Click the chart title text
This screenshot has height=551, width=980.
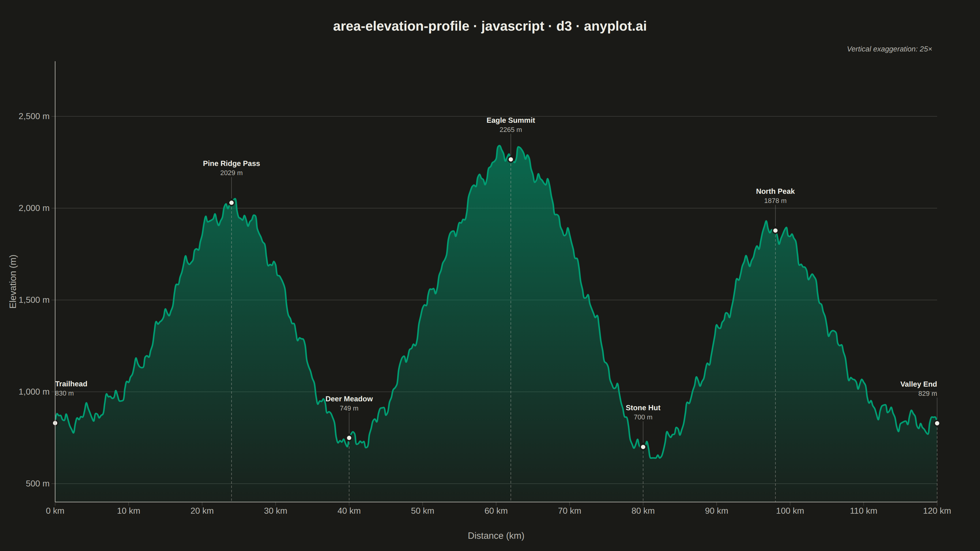tap(490, 26)
